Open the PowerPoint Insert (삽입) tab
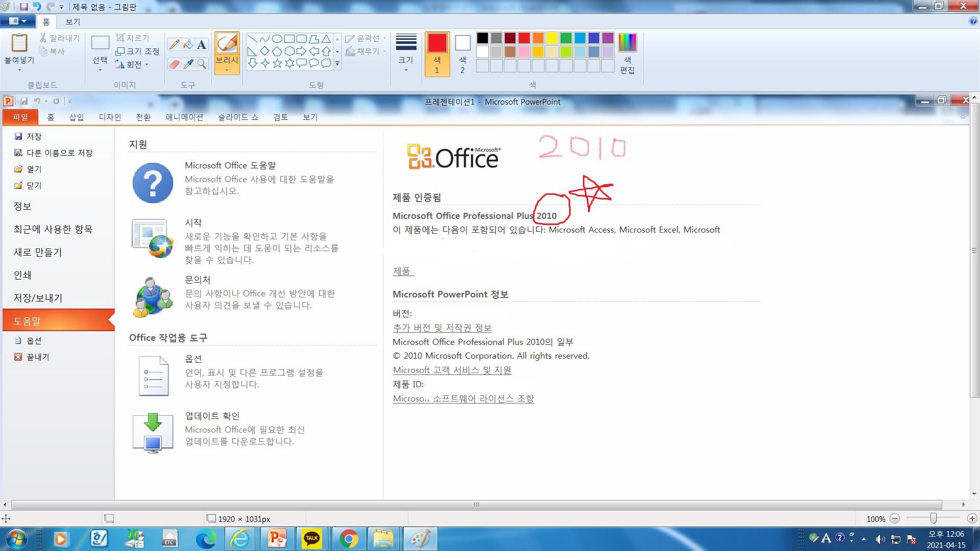This screenshot has width=980, height=551. click(x=77, y=117)
